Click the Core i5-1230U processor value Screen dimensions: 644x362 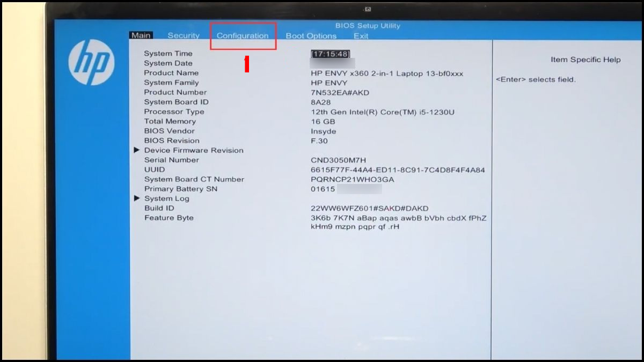pyautogui.click(x=383, y=112)
